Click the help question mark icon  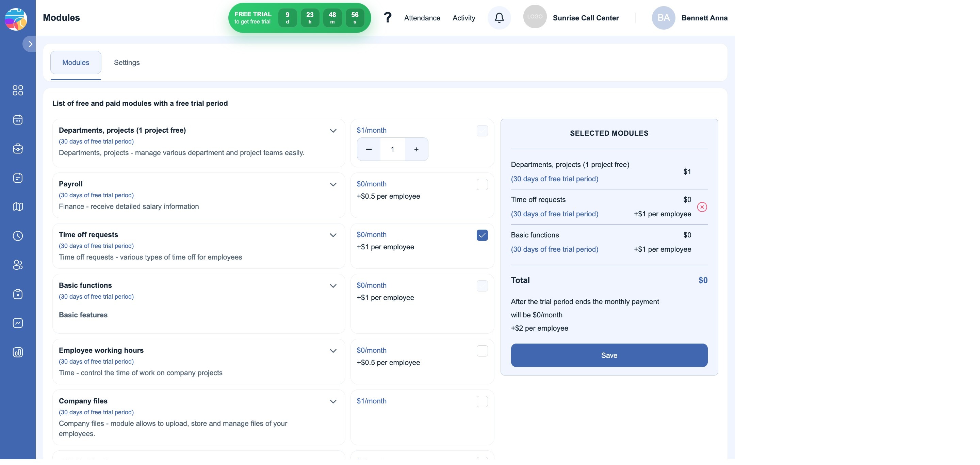pyautogui.click(x=388, y=18)
